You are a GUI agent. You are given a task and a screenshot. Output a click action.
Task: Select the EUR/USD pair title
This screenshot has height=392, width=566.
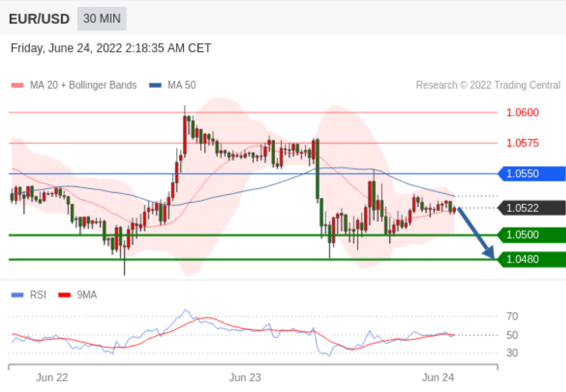tap(39, 19)
